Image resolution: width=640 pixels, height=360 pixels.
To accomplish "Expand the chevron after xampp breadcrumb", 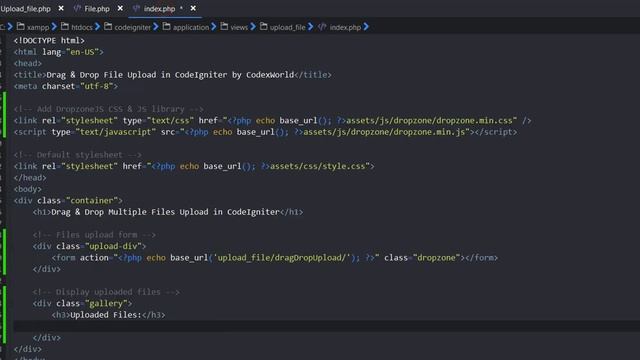I will [x=54, y=27].
